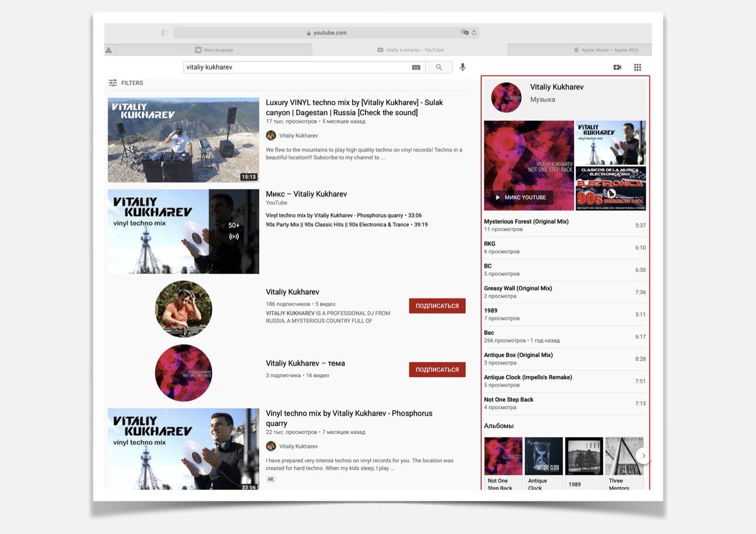Play Mysterious Forest (Original Mix)

pos(565,225)
